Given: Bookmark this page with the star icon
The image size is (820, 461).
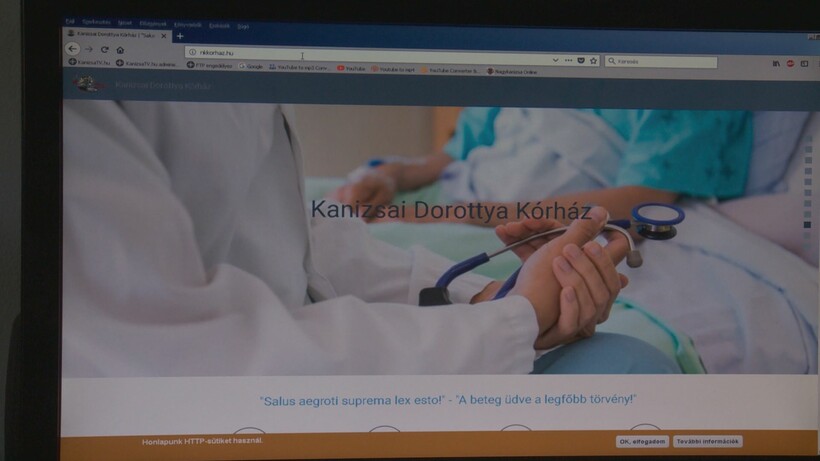Looking at the screenshot, I should (x=594, y=61).
